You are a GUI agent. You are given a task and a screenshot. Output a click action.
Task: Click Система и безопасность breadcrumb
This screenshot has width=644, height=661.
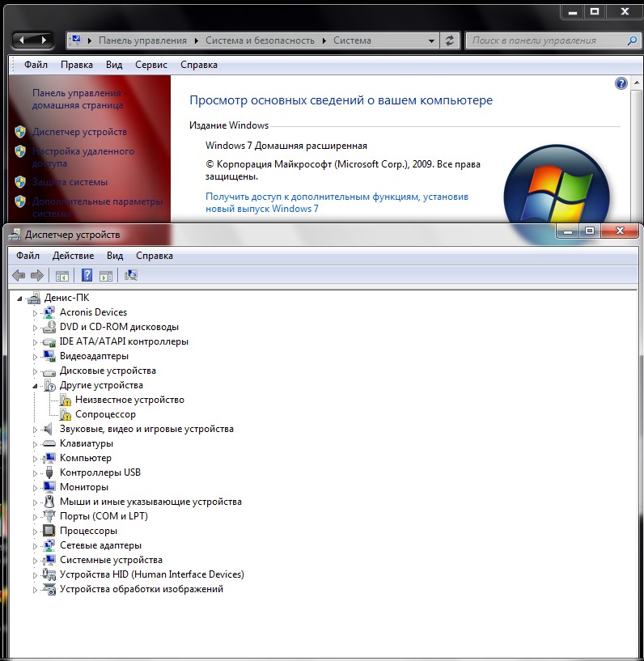click(x=260, y=40)
